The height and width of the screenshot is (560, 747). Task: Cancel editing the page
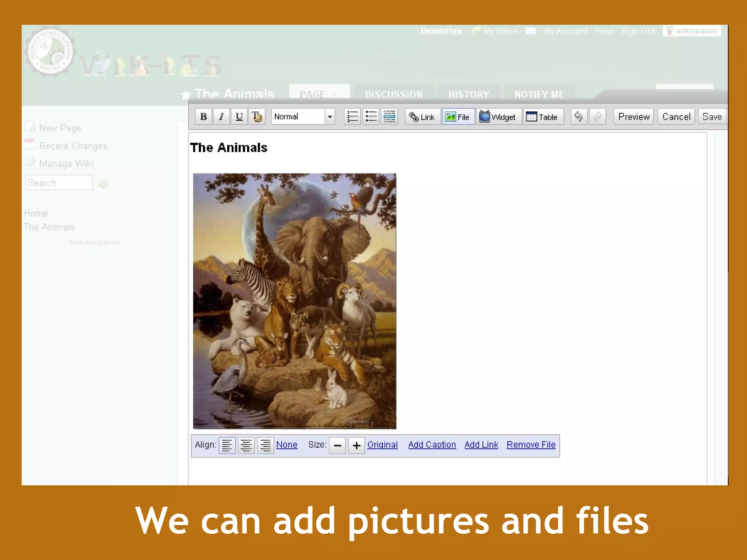click(676, 117)
